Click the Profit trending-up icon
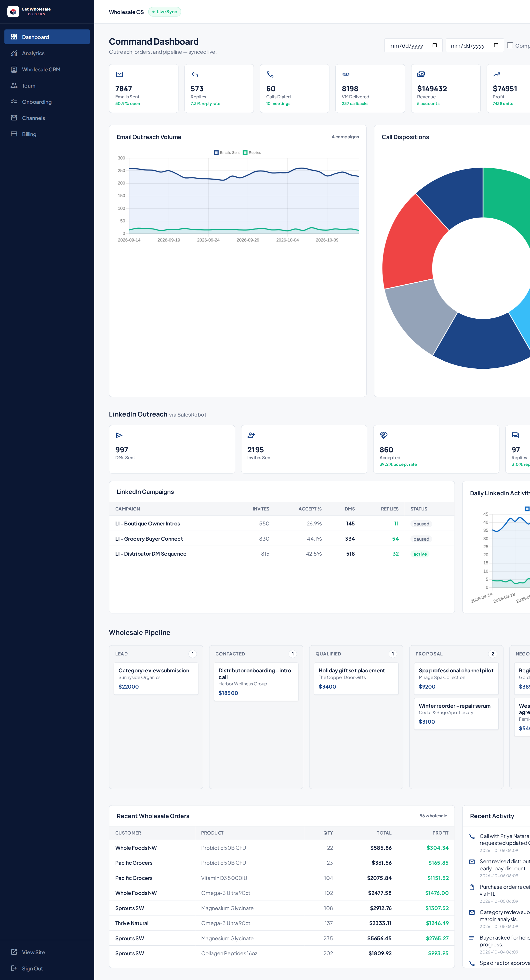The height and width of the screenshot is (980, 530). point(497,74)
